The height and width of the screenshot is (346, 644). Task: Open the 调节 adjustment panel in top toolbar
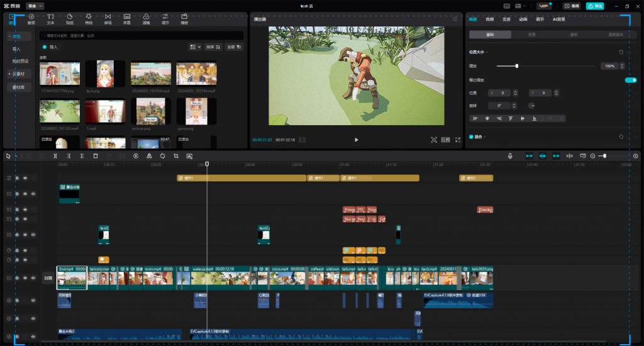[x=165, y=19]
